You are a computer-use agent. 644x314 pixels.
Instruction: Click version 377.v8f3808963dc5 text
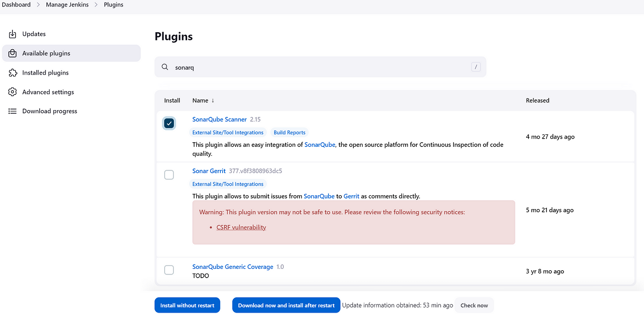point(255,171)
